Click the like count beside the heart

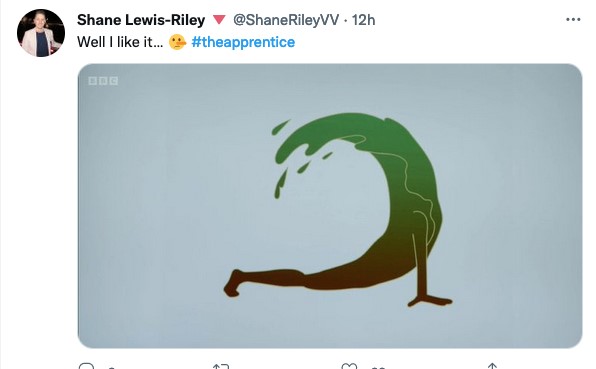(378, 367)
